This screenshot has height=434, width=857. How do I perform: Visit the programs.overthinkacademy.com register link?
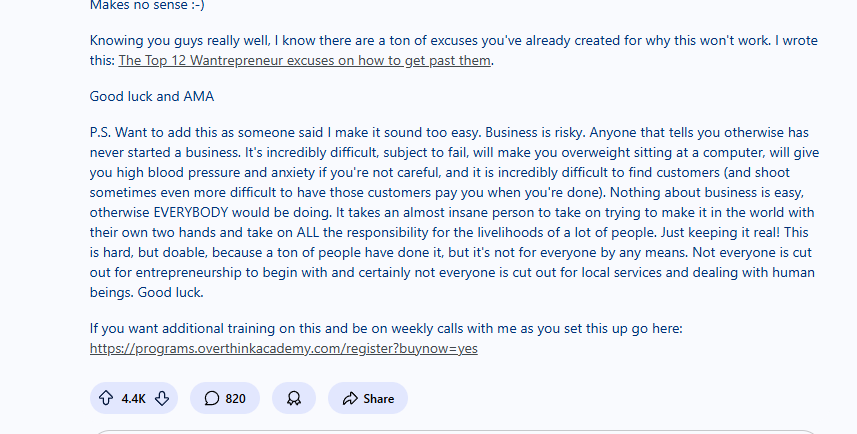pos(283,349)
